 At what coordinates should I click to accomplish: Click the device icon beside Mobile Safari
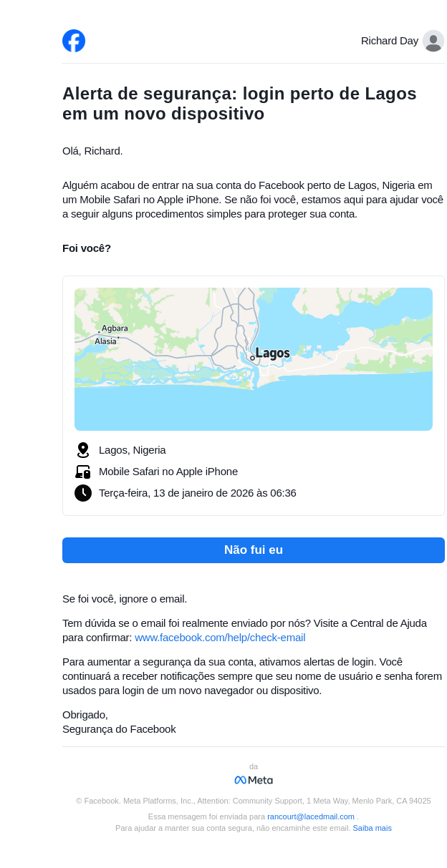[x=83, y=472]
